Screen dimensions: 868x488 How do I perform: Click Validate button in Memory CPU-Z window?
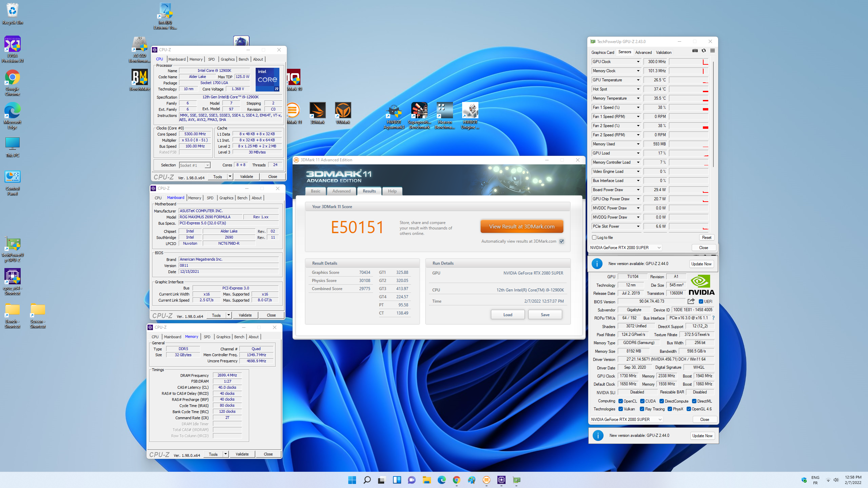click(x=242, y=454)
